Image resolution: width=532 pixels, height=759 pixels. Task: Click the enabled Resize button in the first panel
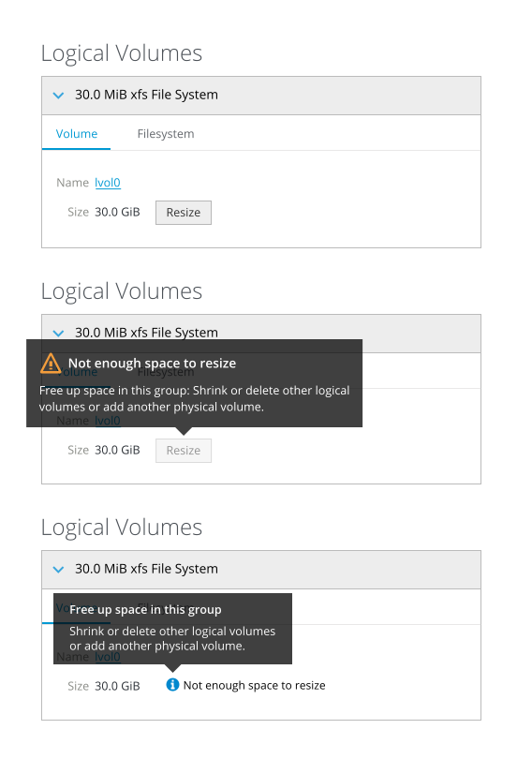tap(184, 213)
